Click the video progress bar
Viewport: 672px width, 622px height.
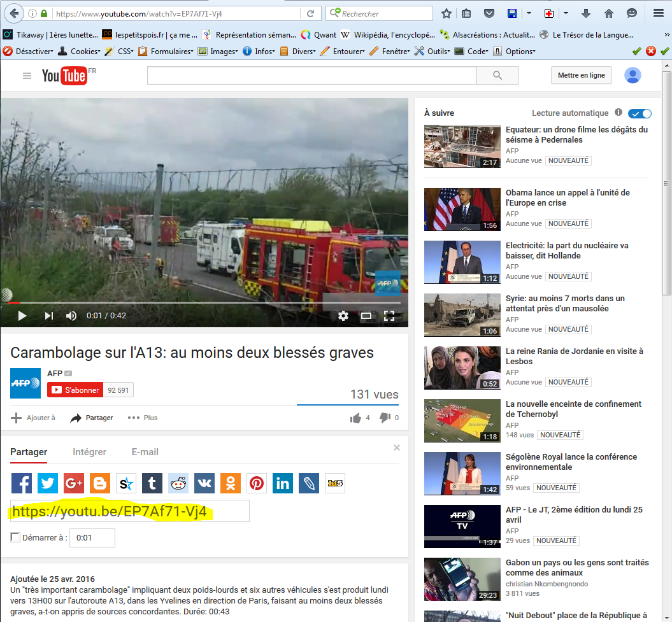click(x=204, y=302)
